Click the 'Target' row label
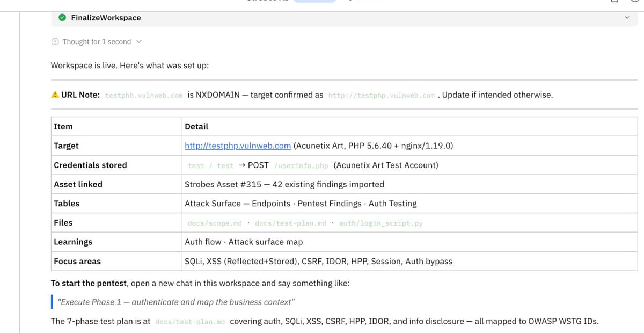Screen dimensions: 644x333 [x=66, y=146]
